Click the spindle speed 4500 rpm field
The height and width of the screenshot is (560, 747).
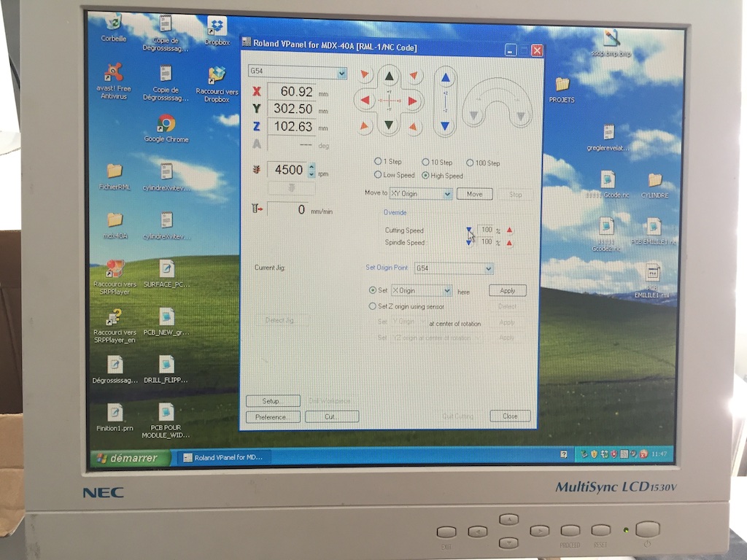pos(287,170)
